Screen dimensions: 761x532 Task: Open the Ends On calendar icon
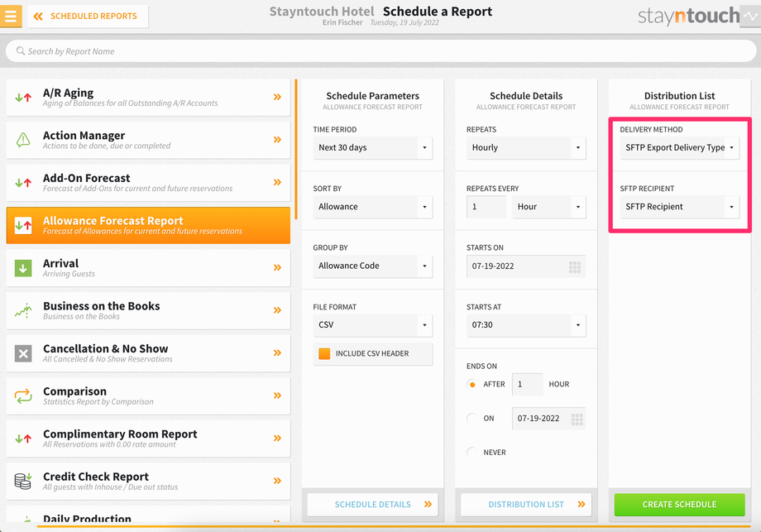577,419
